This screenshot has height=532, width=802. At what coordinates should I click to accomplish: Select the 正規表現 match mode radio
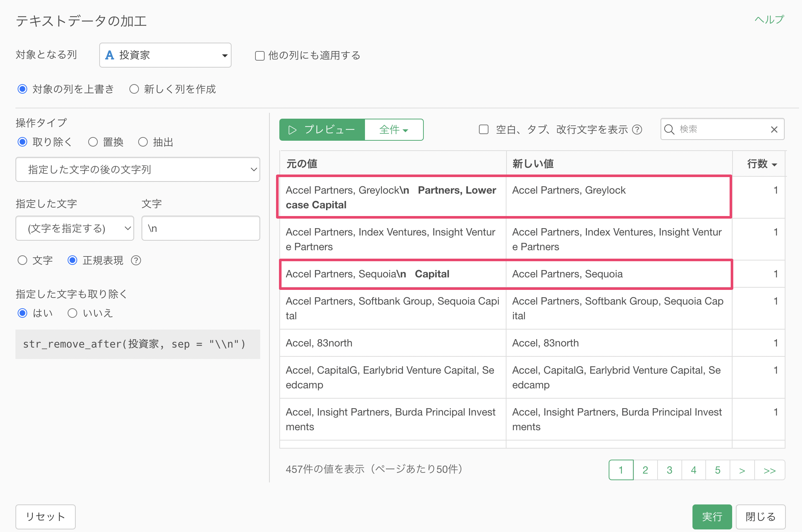point(72,260)
